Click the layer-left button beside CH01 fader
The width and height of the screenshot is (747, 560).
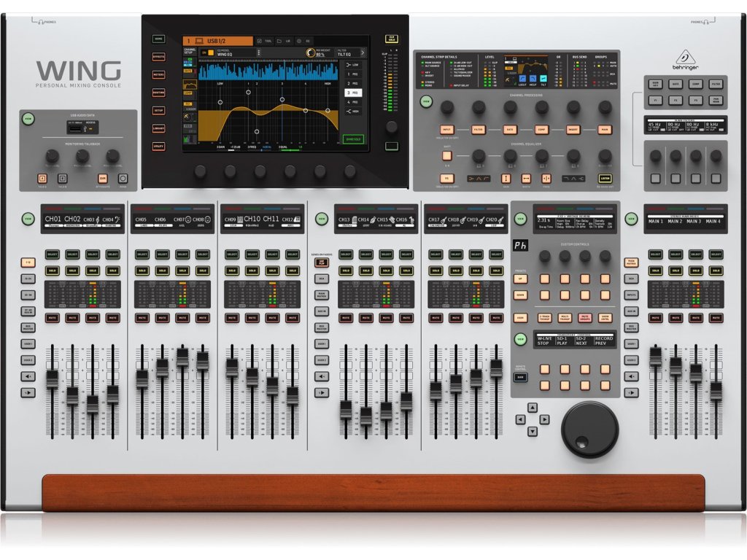(28, 377)
